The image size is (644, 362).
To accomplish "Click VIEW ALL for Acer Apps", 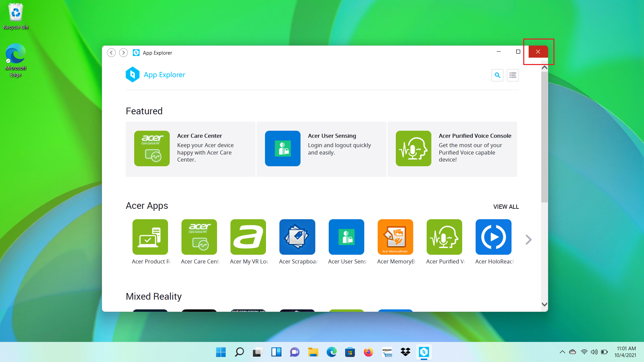I will (506, 206).
